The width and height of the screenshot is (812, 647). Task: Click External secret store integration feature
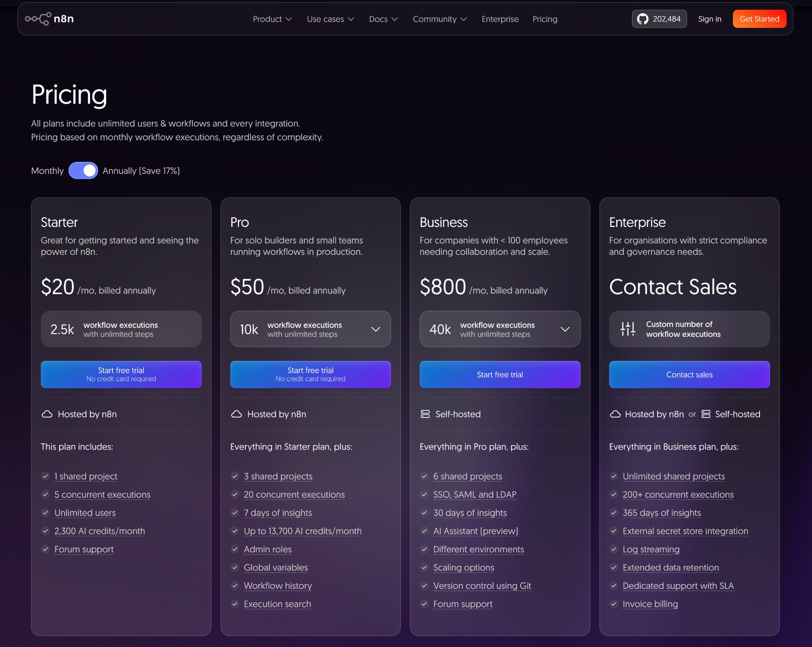coord(686,531)
